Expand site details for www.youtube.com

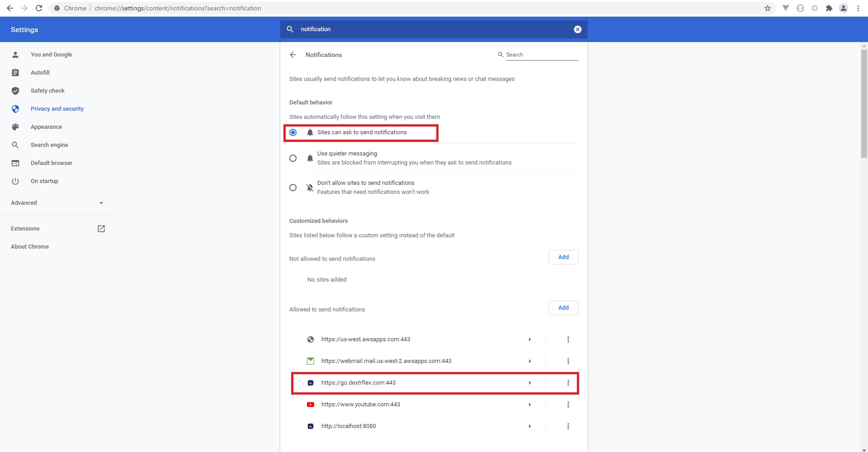click(x=530, y=405)
